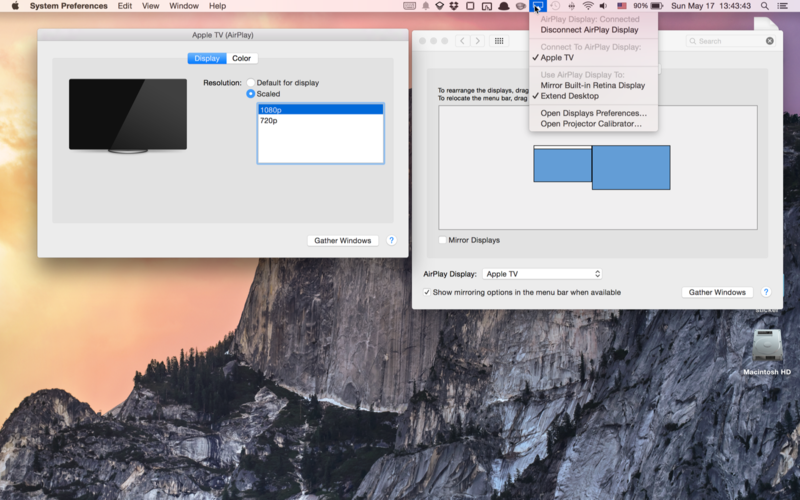Select the Scaled resolution option

pos(251,93)
